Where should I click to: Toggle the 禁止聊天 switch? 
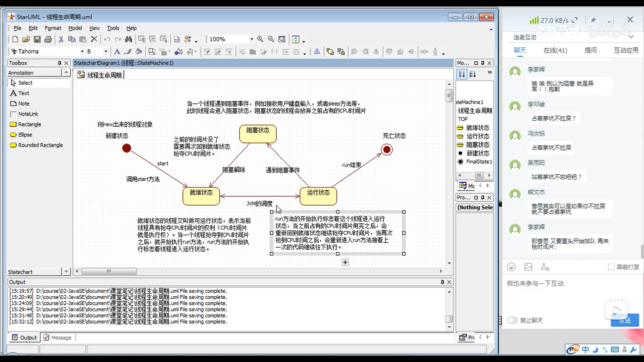[513, 320]
